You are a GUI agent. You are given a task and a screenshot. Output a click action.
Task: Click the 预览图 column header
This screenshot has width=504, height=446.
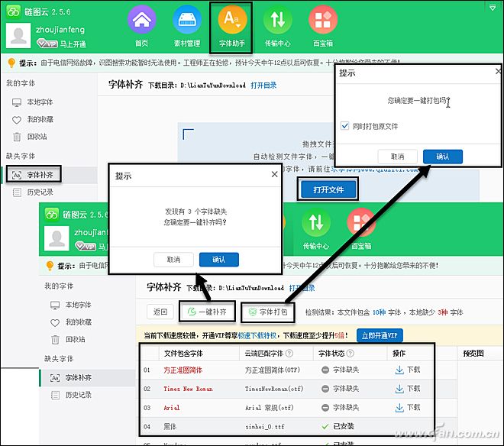473,354
